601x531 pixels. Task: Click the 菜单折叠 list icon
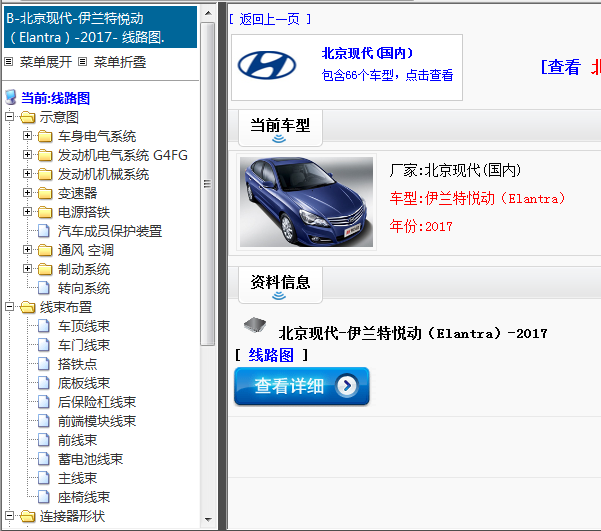[82, 62]
